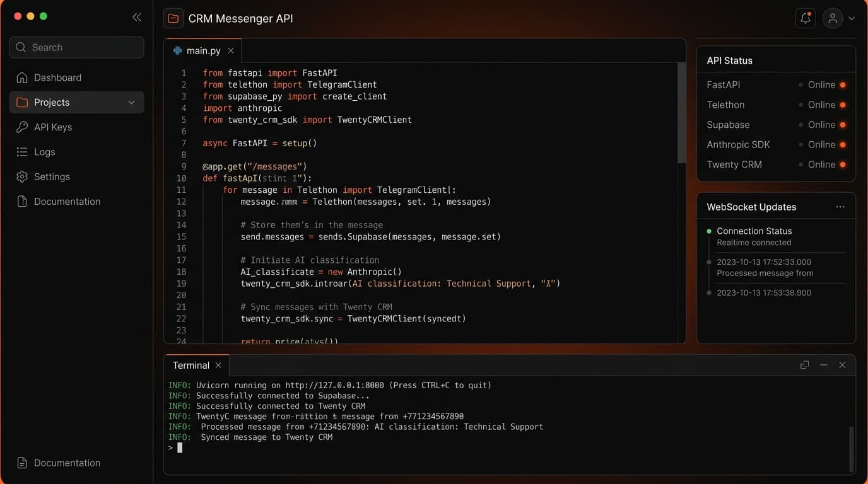Collapse the sidebar with the double-chevron
The image size is (868, 484).
click(x=137, y=17)
